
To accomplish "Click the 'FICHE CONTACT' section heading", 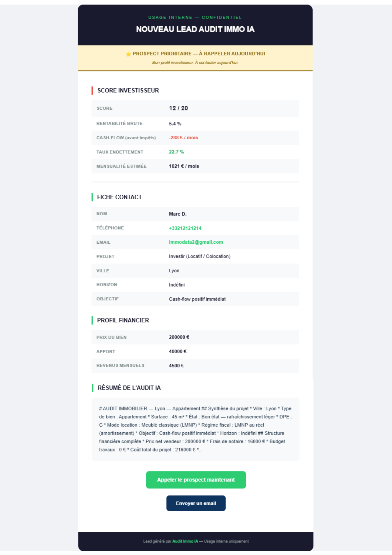I will (119, 197).
